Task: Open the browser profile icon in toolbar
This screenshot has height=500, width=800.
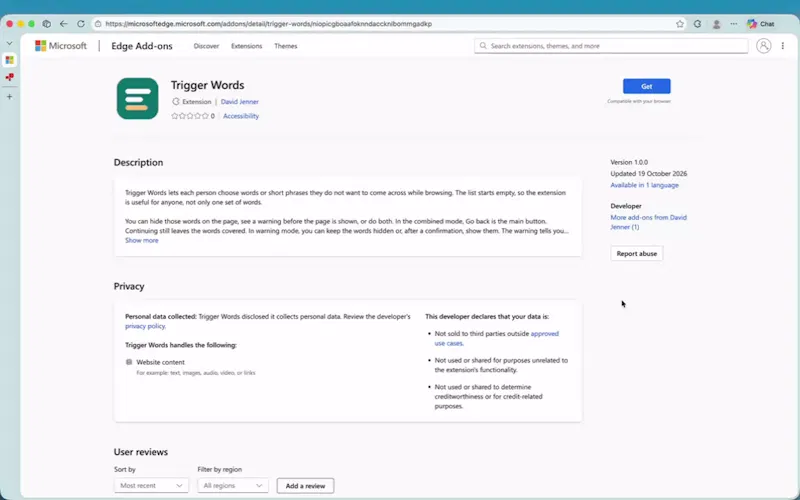Action: tap(716, 24)
